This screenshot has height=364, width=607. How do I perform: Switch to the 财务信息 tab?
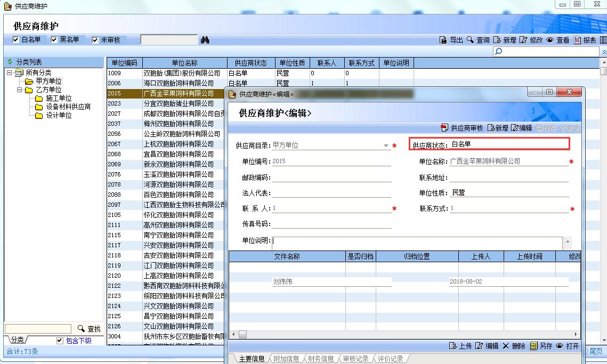click(x=320, y=359)
